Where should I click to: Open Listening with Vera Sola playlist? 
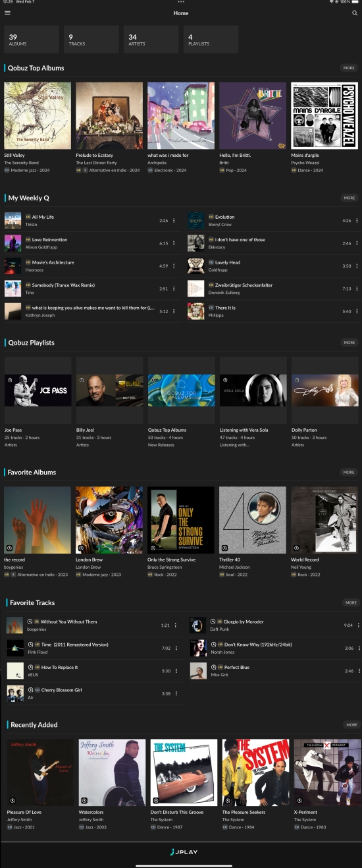point(253,390)
